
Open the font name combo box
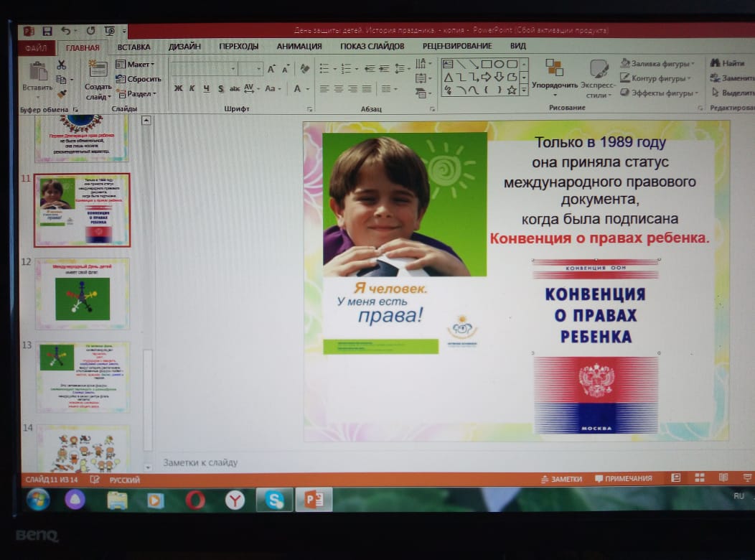203,68
